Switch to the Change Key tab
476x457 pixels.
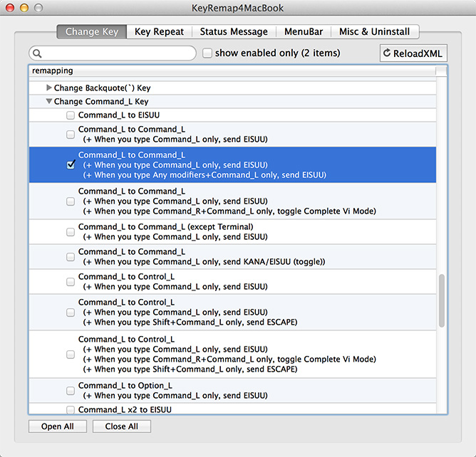[x=92, y=31]
